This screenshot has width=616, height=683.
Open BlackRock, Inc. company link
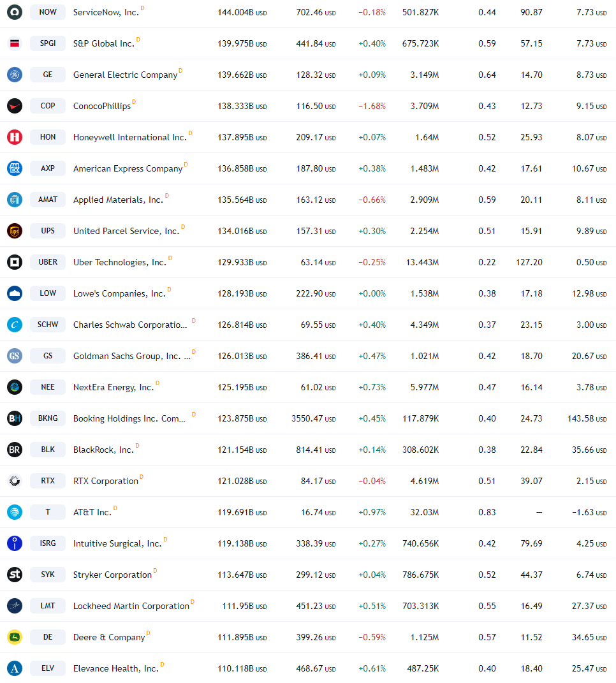103,450
